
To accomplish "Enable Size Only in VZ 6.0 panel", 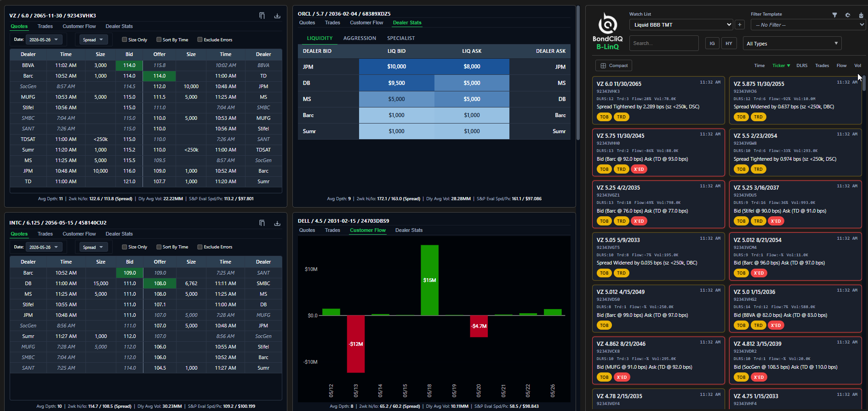I will point(125,39).
